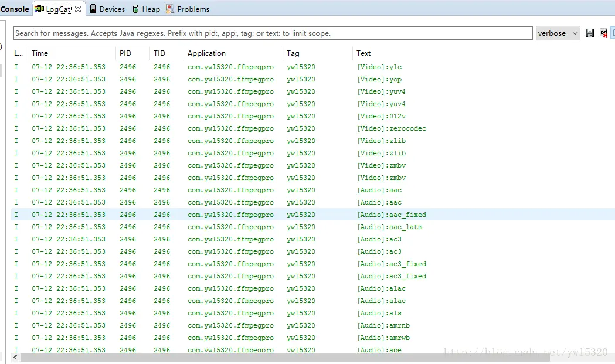Focus the log message search field
The height and width of the screenshot is (364, 615).
[273, 33]
